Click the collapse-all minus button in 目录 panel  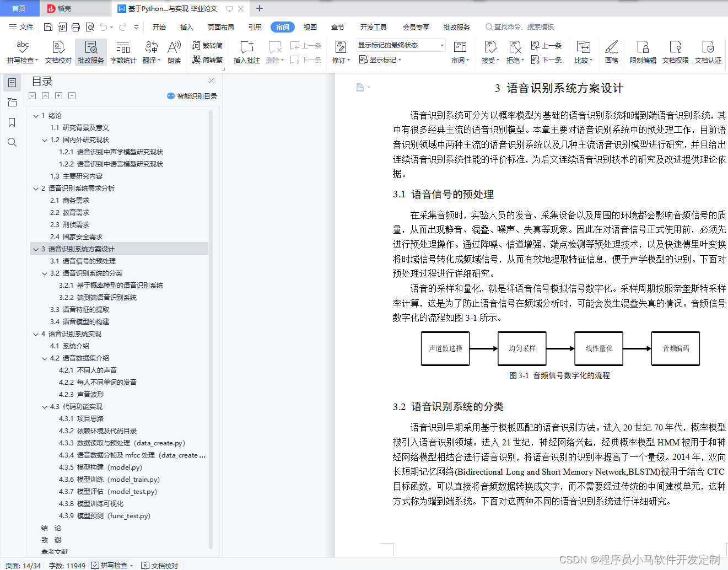coord(72,96)
